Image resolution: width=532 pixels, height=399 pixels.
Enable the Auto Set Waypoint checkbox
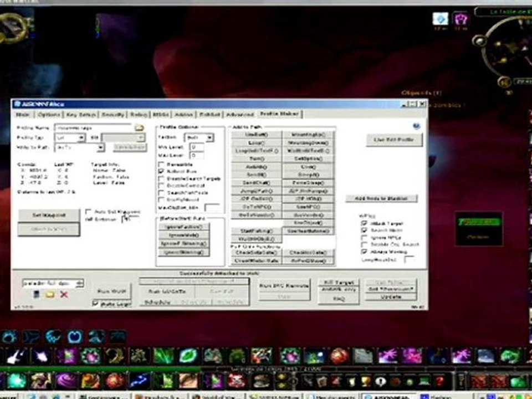pyautogui.click(x=88, y=211)
